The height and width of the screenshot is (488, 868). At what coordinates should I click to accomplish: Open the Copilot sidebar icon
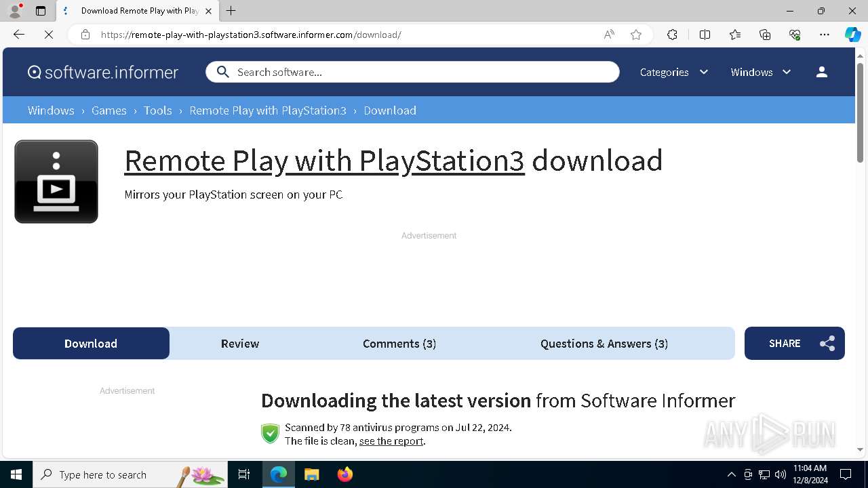pos(852,35)
